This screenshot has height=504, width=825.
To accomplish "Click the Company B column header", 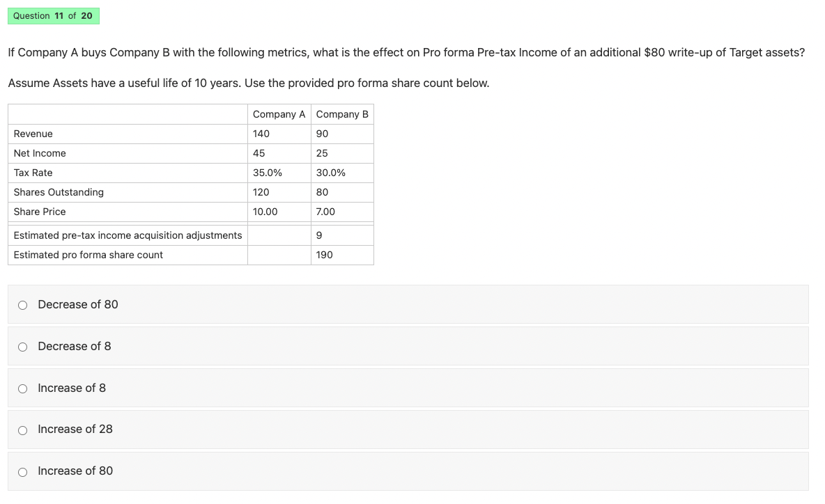I will (342, 114).
